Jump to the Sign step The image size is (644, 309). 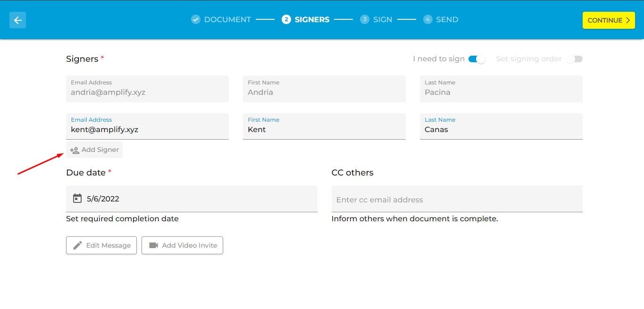click(376, 19)
